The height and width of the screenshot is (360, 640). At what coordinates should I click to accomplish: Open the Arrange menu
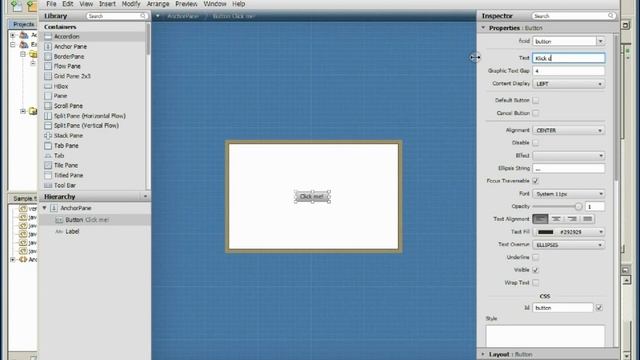(x=158, y=4)
